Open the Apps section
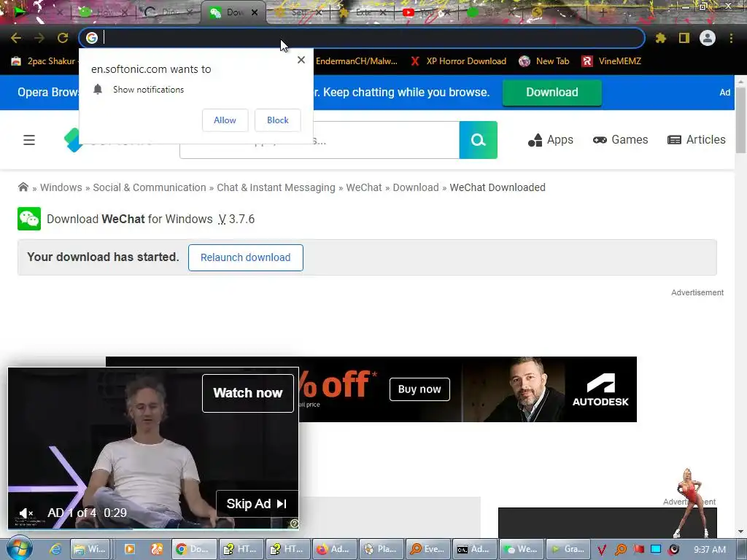 [x=551, y=140]
